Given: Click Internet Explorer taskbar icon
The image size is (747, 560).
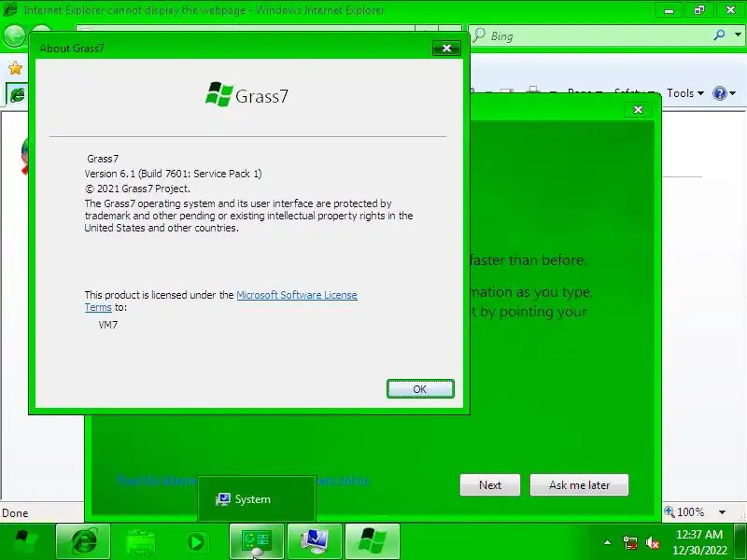Looking at the screenshot, I should (83, 541).
